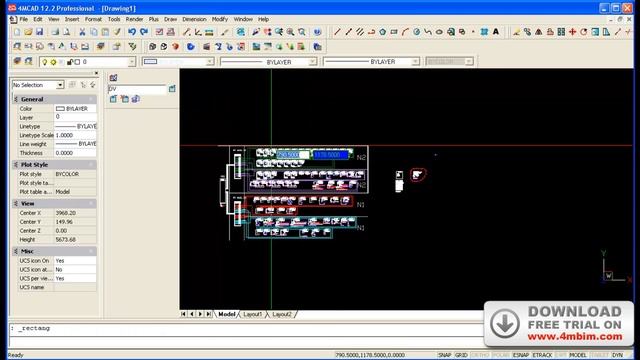The height and width of the screenshot is (360, 640).
Task: Click the Paste clipboard icon
Action: [105, 32]
